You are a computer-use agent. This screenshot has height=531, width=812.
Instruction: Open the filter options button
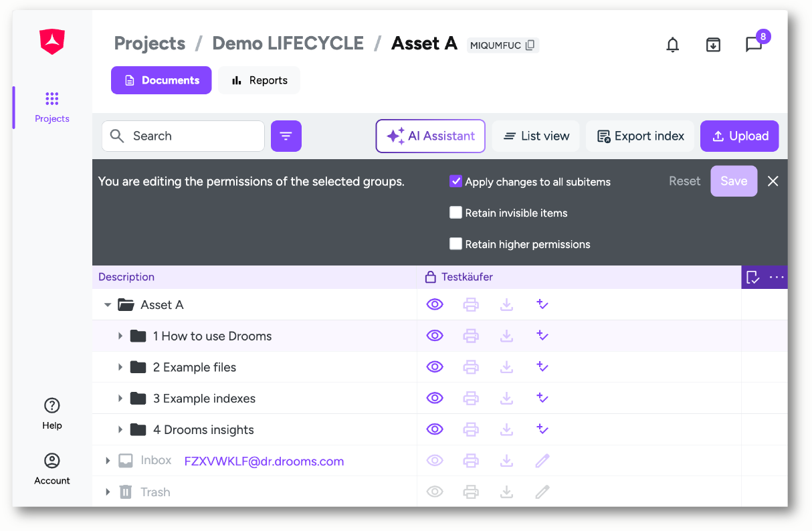(x=286, y=136)
